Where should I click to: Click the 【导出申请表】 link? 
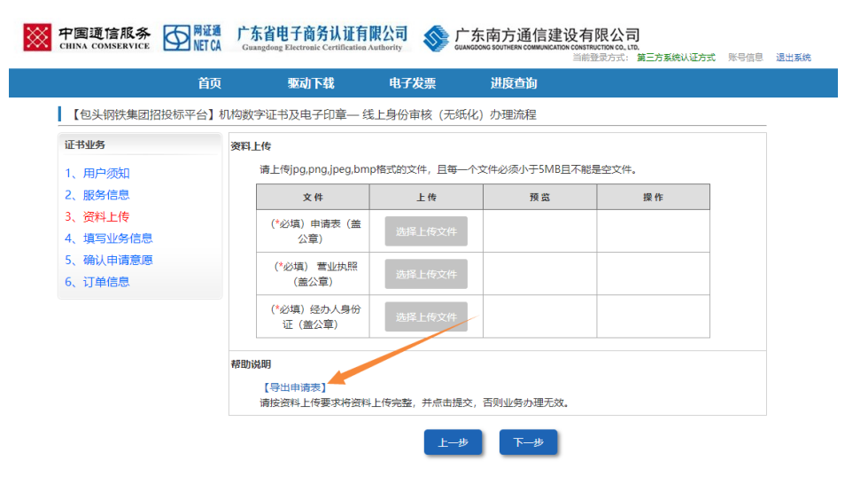(295, 387)
